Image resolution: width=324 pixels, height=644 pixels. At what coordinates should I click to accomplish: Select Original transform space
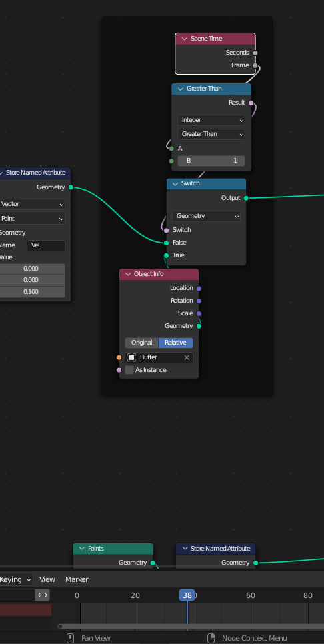(142, 343)
